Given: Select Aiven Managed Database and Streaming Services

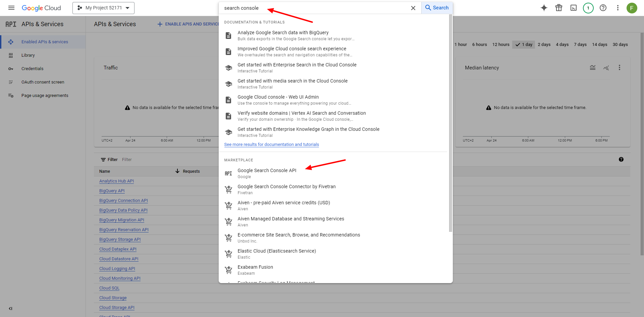Looking at the screenshot, I should pos(334,221).
